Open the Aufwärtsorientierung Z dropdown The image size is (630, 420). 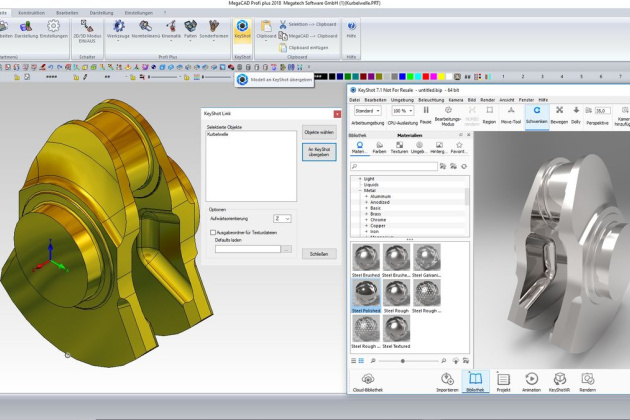[282, 217]
